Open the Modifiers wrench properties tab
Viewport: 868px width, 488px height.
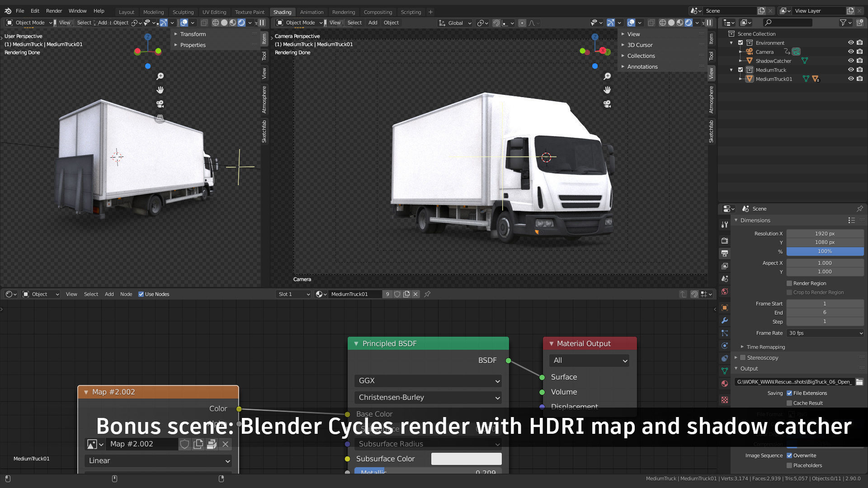(725, 320)
